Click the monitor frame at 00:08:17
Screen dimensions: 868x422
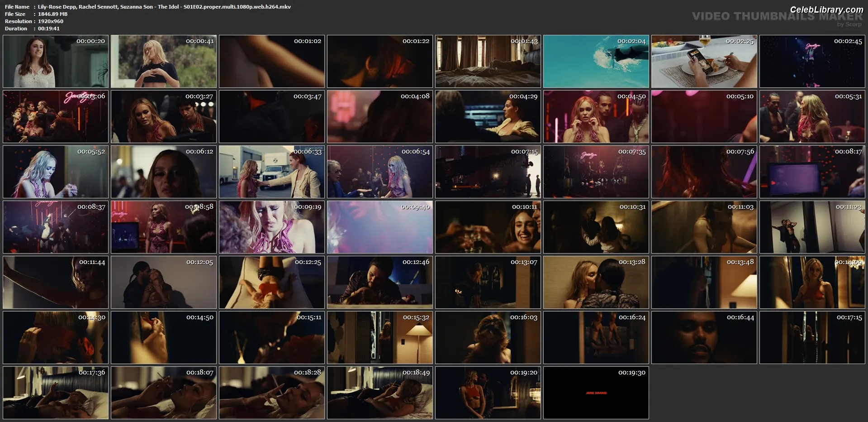[812, 172]
